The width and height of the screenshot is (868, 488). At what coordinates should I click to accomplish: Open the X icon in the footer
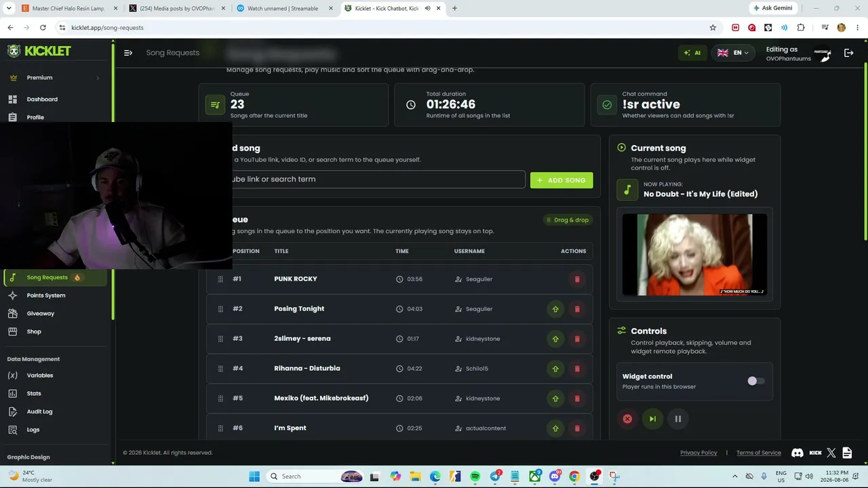pos(833,453)
